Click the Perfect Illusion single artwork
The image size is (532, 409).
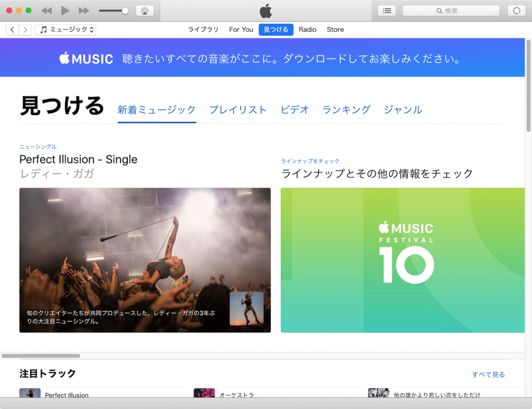pyautogui.click(x=145, y=260)
